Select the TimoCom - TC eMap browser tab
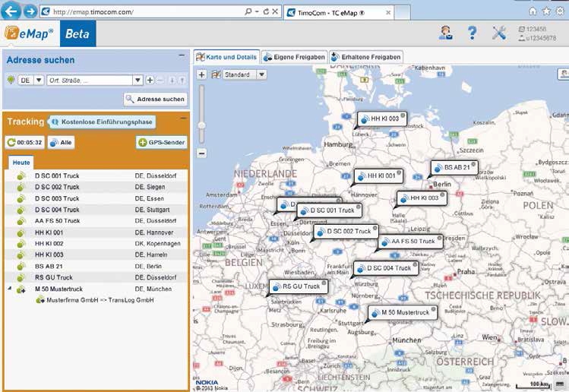 tap(338, 13)
